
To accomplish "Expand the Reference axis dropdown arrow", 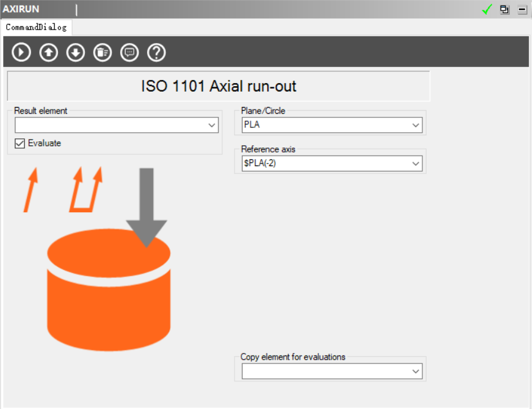I will (x=416, y=164).
